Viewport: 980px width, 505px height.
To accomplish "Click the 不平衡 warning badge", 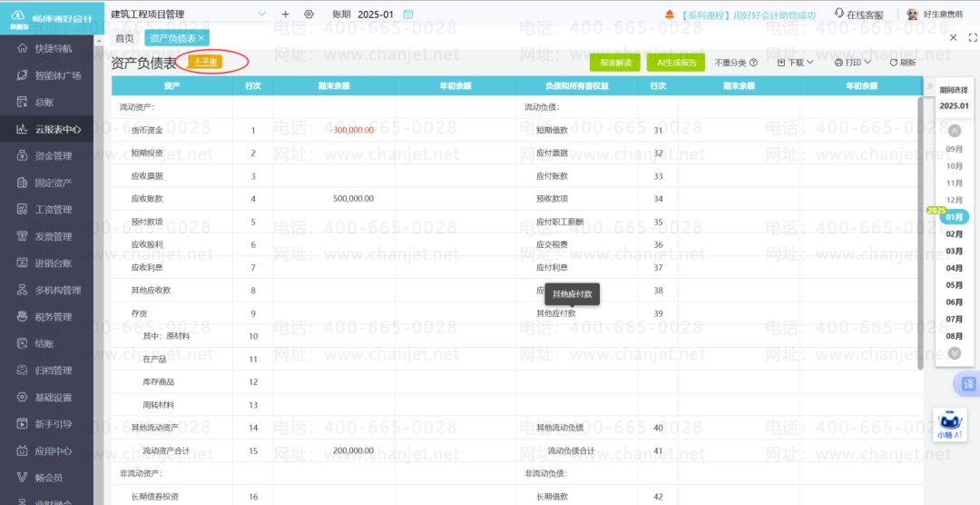I will click(206, 62).
